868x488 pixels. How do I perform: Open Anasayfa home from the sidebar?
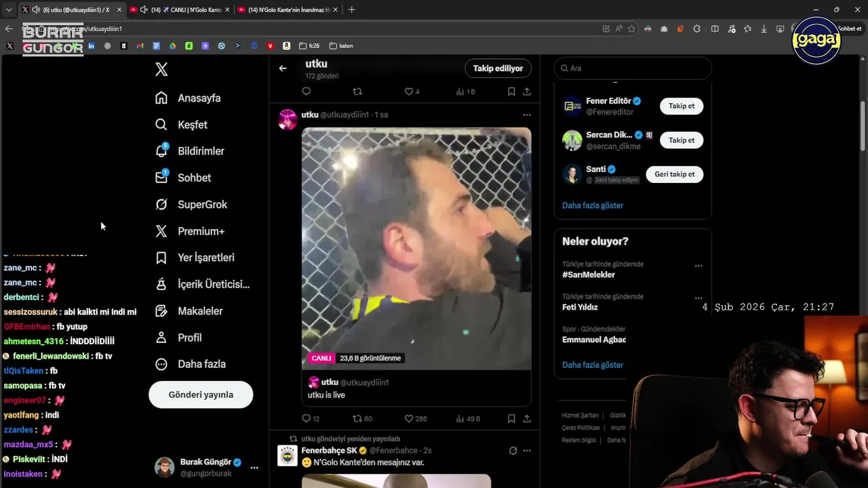point(188,98)
